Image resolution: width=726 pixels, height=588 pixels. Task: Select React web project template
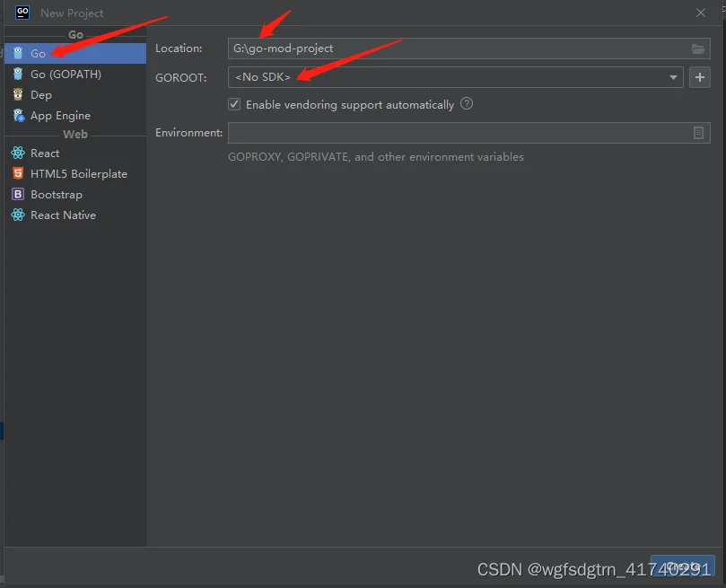[x=75, y=153]
